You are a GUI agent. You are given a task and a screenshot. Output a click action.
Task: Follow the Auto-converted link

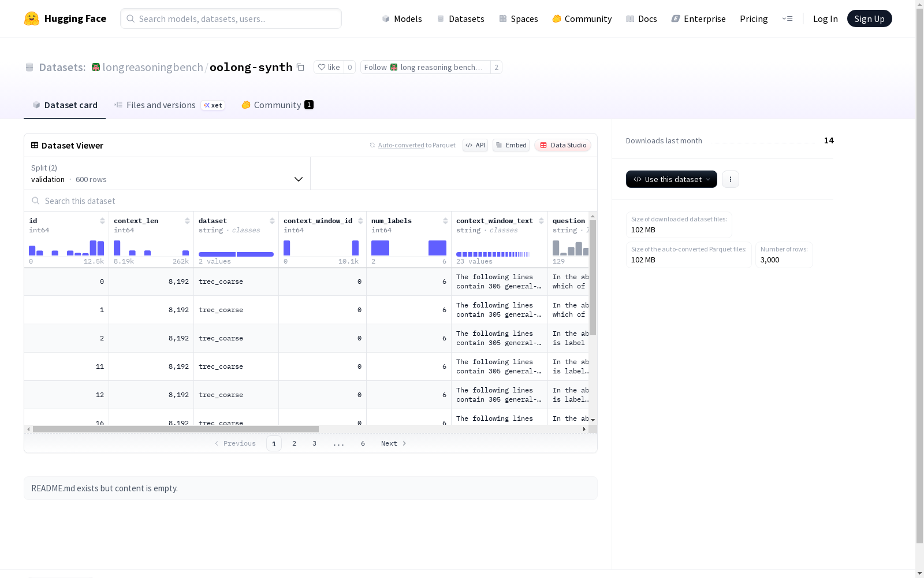coord(401,145)
